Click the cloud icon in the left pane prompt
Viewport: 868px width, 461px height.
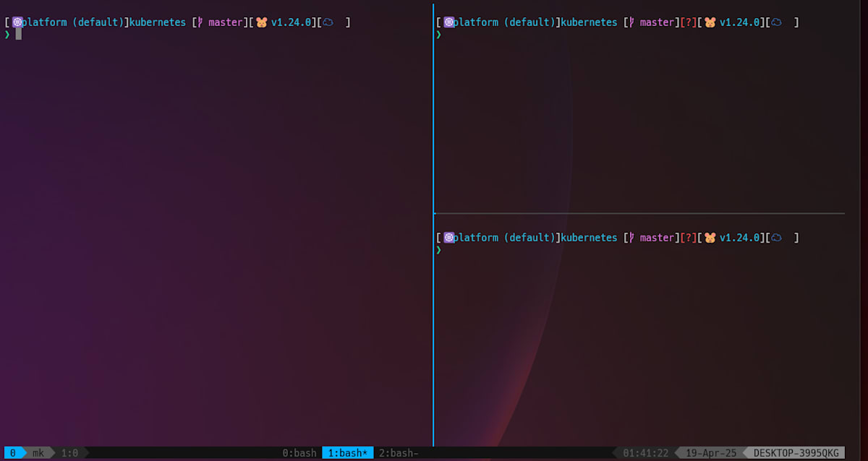326,22
